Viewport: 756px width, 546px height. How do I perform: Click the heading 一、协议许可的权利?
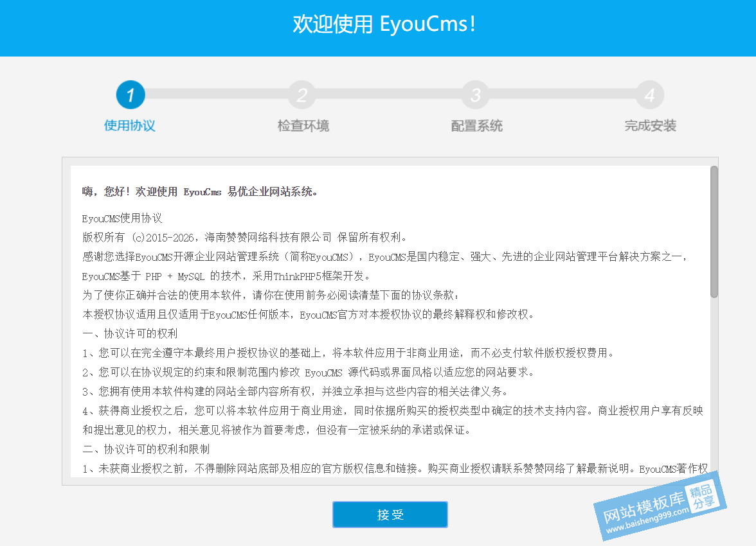[130, 334]
